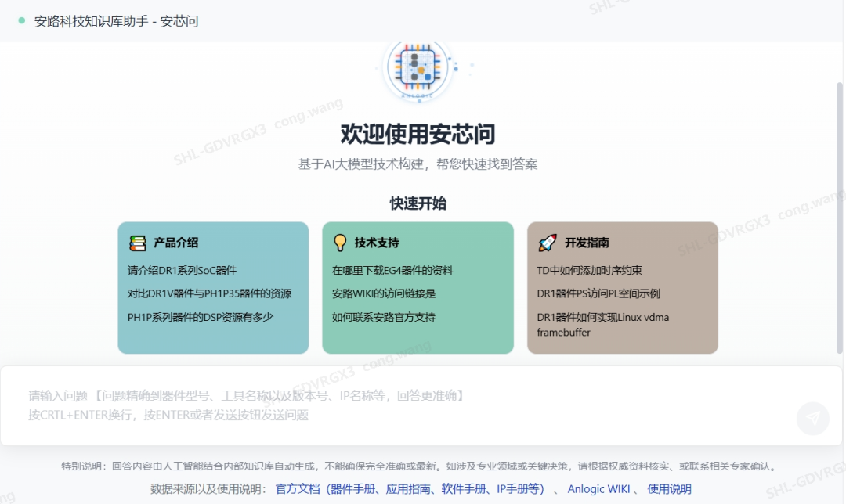This screenshot has height=504, width=846.
Task: Select 如何联系安路官方支持 suggestion
Action: pyautogui.click(x=384, y=318)
